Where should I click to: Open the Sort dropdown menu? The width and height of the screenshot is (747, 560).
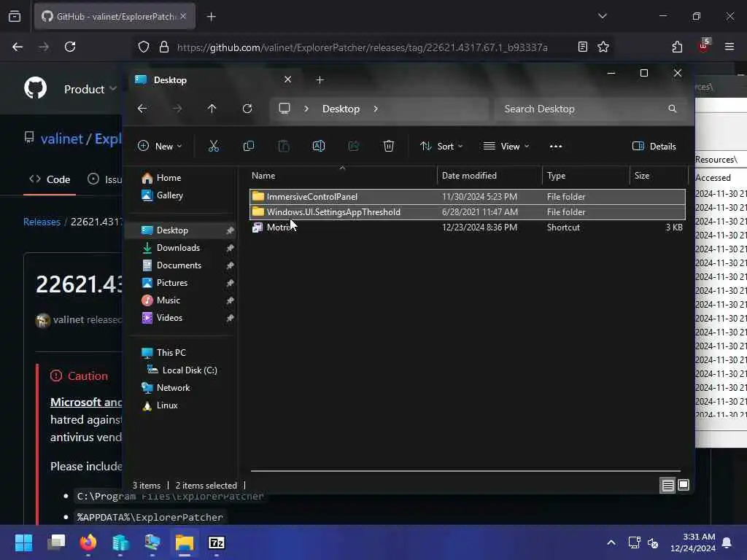441,146
